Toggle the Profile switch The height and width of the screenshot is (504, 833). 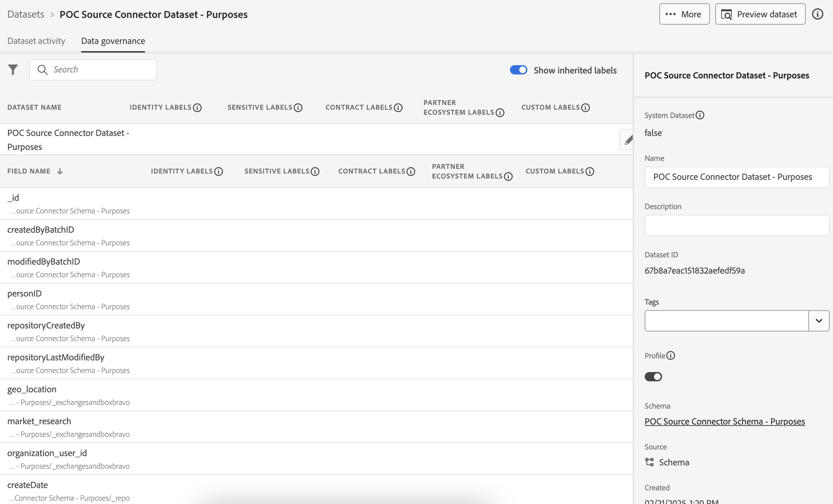(x=653, y=376)
